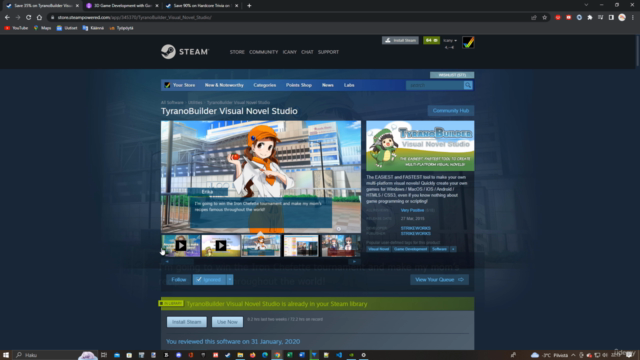Click the plus button to add tags
This screenshot has height=360, width=640.
point(453,249)
